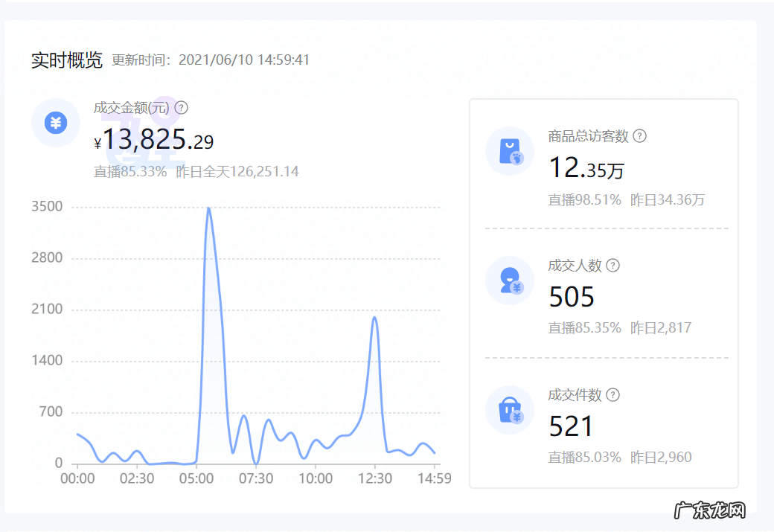Select the 12:30 label on the time axis
The image size is (774, 532).
tap(375, 479)
